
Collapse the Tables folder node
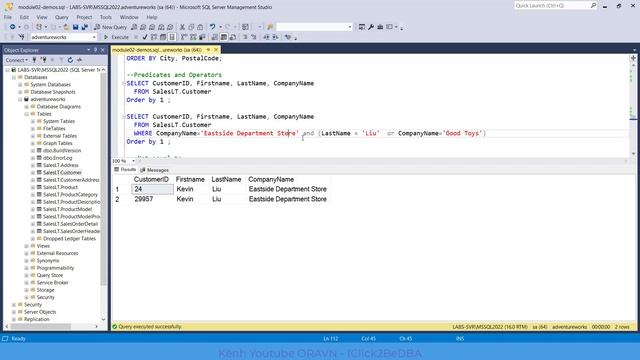(x=27, y=114)
